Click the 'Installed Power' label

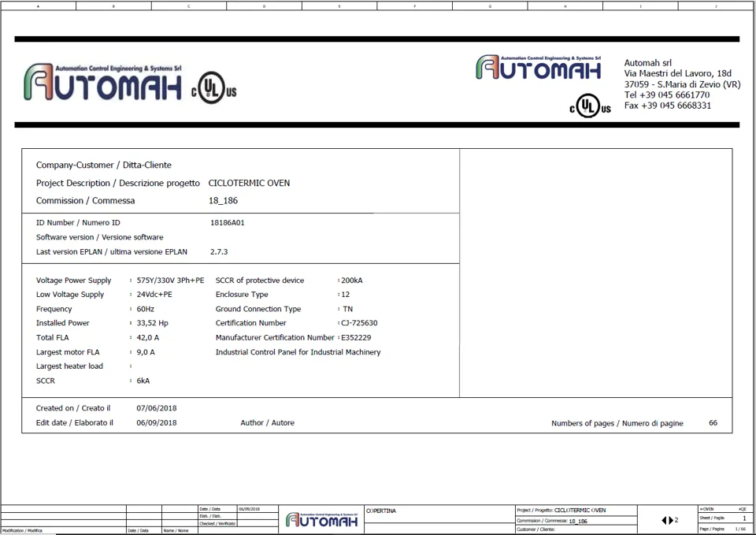tap(63, 323)
